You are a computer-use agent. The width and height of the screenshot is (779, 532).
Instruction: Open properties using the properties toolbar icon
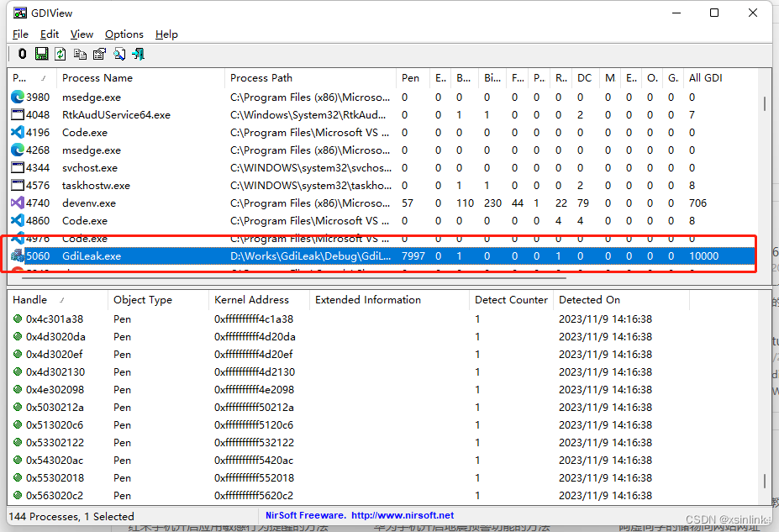click(x=98, y=54)
